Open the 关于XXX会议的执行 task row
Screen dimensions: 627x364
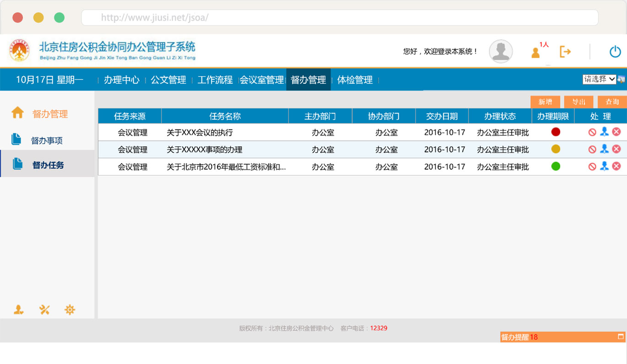[200, 133]
